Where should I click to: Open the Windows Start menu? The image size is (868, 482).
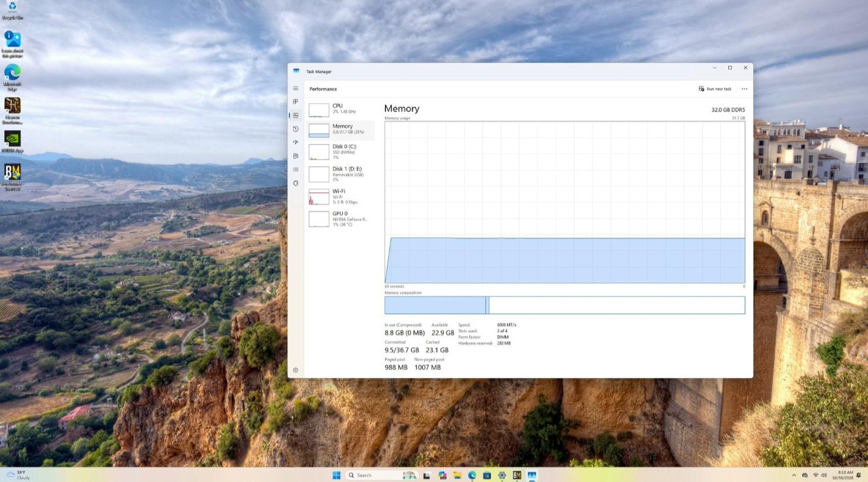click(x=336, y=475)
